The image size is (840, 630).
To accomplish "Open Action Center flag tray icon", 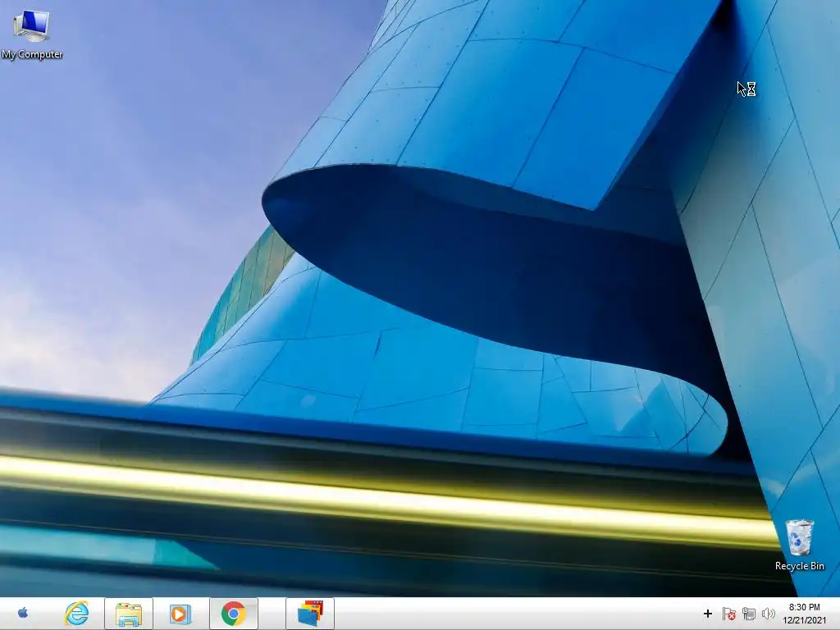I will [x=728, y=614].
